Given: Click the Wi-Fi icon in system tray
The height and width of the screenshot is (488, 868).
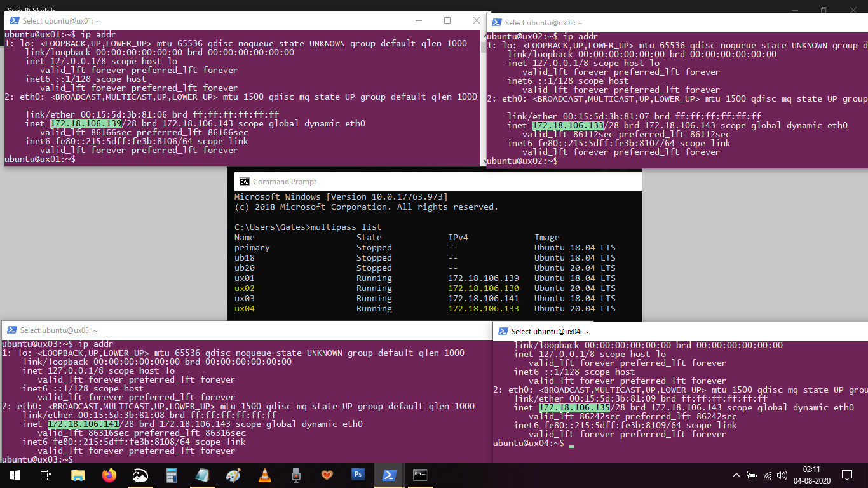Looking at the screenshot, I should pos(767,475).
